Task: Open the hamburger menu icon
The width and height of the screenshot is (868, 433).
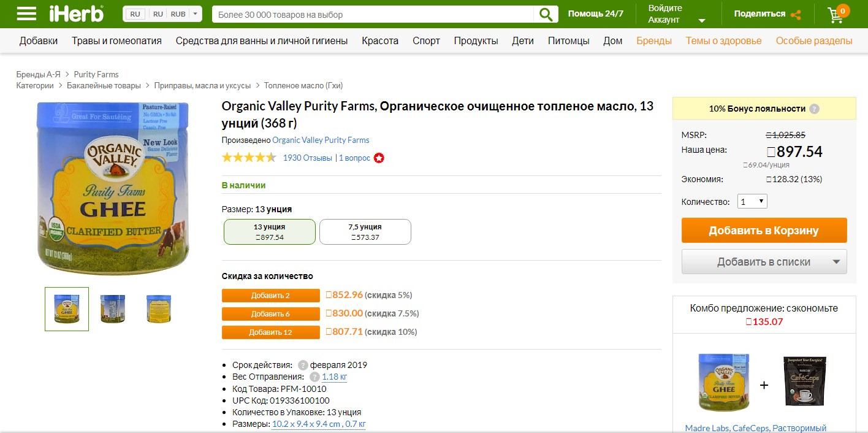Action: tap(26, 13)
